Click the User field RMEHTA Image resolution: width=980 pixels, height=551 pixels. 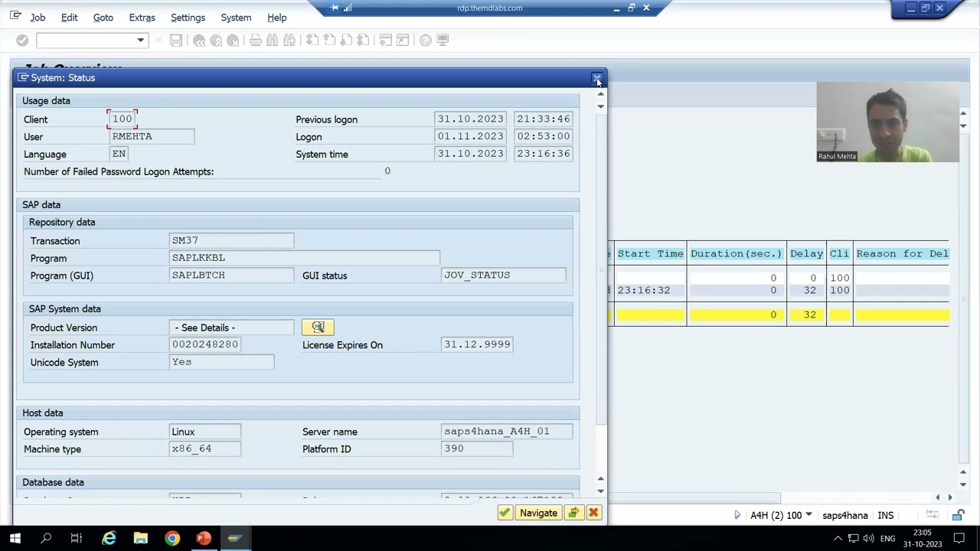[152, 136]
